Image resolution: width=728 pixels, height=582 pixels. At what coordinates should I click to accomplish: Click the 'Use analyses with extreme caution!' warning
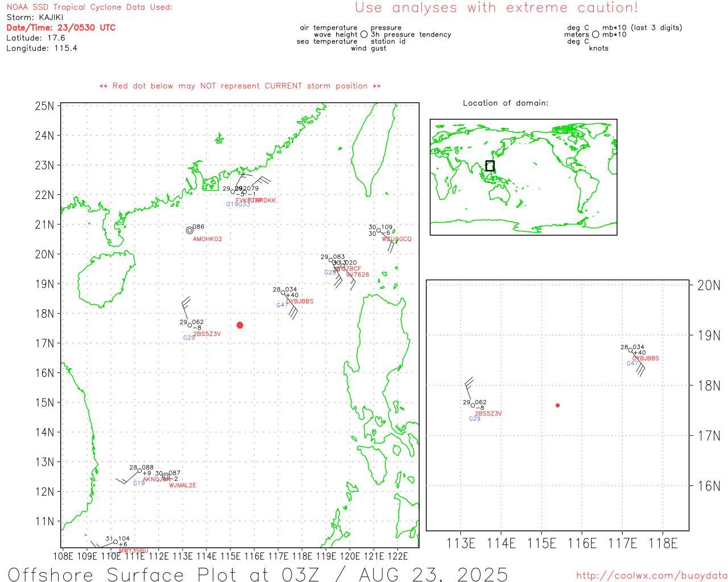[x=497, y=8]
